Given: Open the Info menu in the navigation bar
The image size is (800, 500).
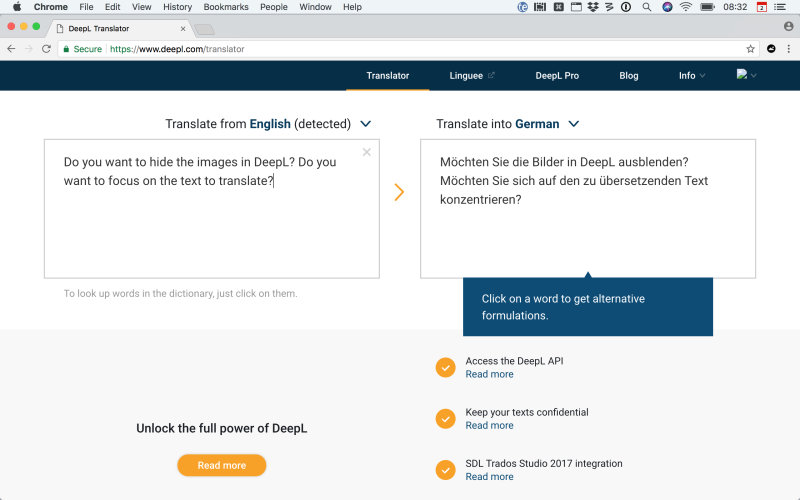Looking at the screenshot, I should [x=692, y=76].
